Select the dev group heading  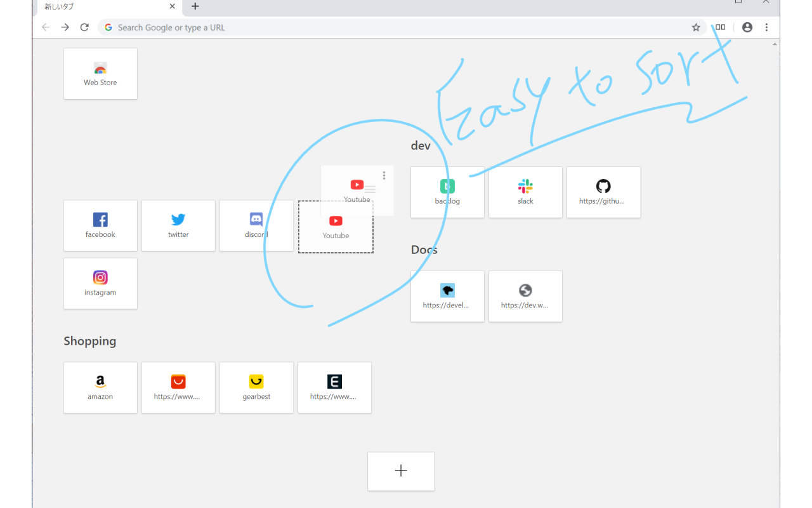(421, 145)
